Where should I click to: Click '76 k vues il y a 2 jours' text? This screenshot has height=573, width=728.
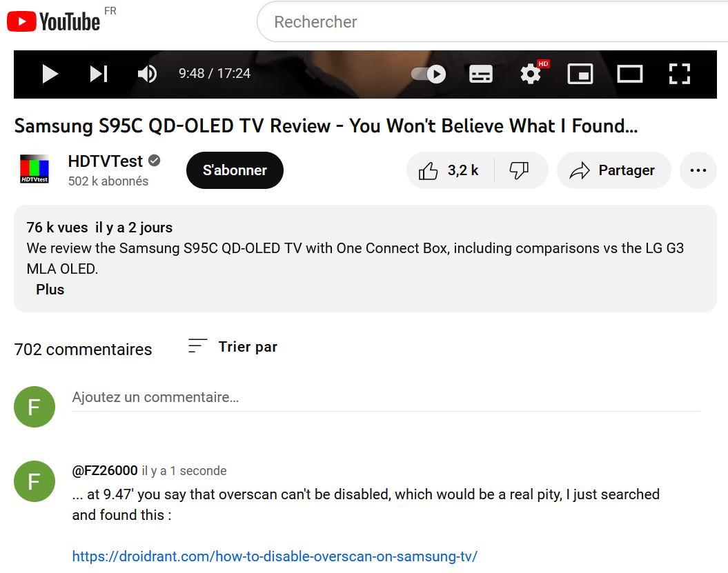tap(99, 228)
